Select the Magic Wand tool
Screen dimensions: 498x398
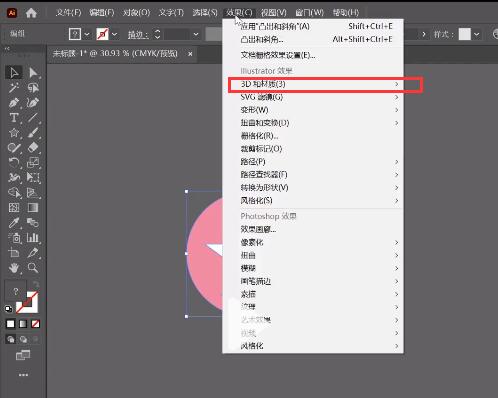[14, 88]
